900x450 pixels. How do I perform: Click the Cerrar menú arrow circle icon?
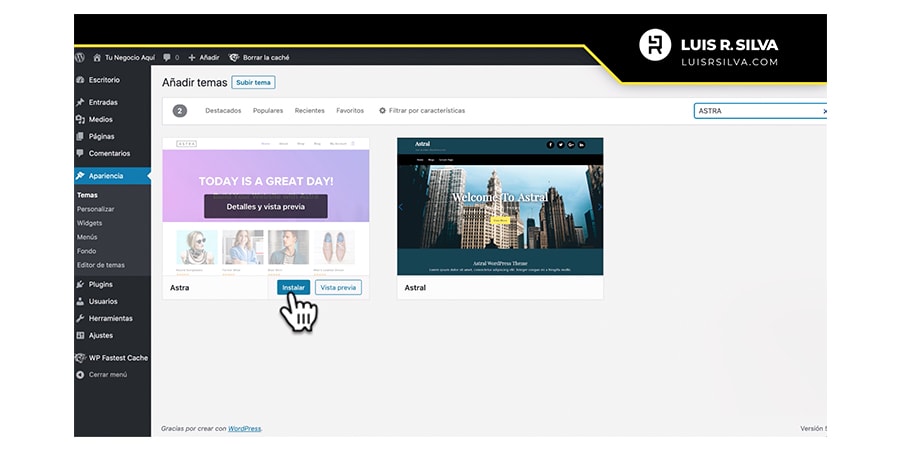(x=80, y=375)
